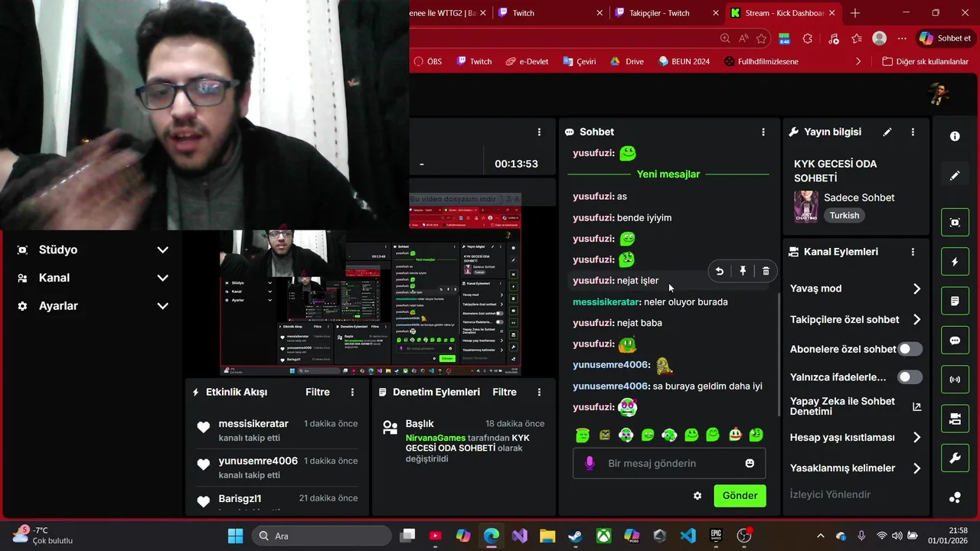The width and height of the screenshot is (980, 551).
Task: Click stream preview icon in right sidebar
Action: click(x=955, y=223)
